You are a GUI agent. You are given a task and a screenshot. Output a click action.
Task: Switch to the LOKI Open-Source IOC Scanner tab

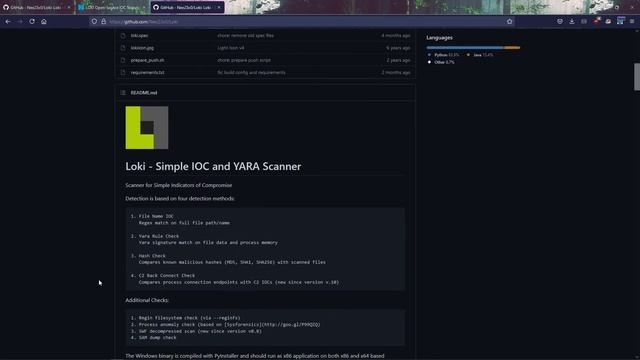click(x=112, y=7)
